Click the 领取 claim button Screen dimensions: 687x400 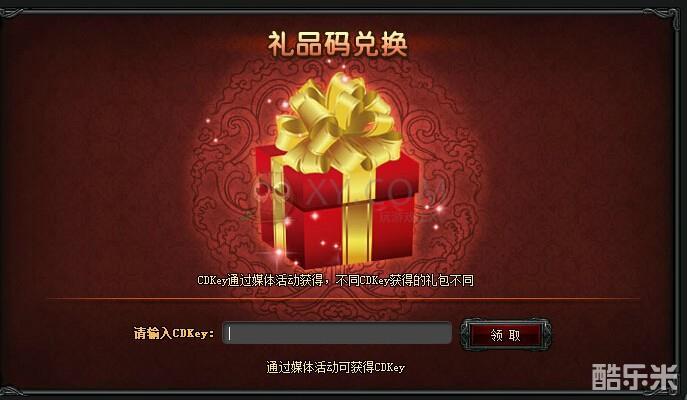coord(506,335)
